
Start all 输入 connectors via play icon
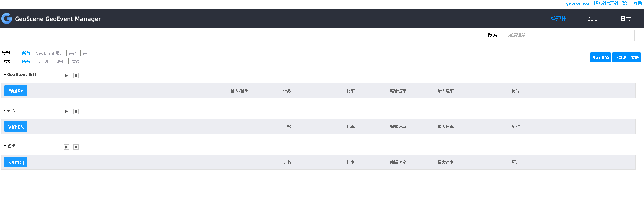click(x=66, y=111)
